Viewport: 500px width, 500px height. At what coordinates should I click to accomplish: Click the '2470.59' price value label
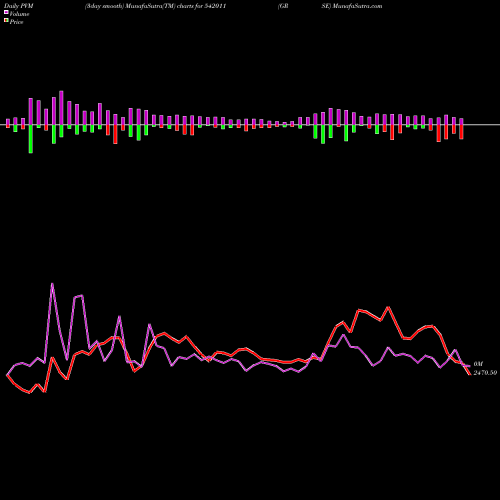[x=485, y=373]
